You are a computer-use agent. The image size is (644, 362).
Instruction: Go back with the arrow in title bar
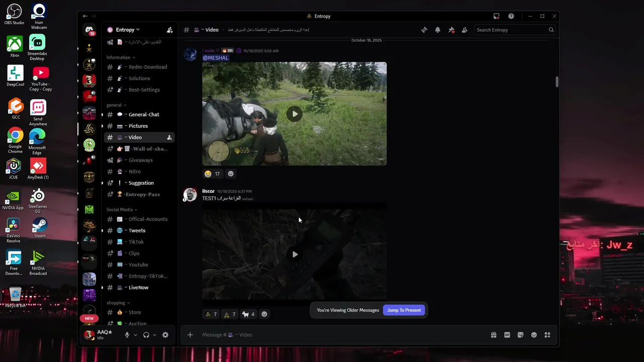[85, 16]
